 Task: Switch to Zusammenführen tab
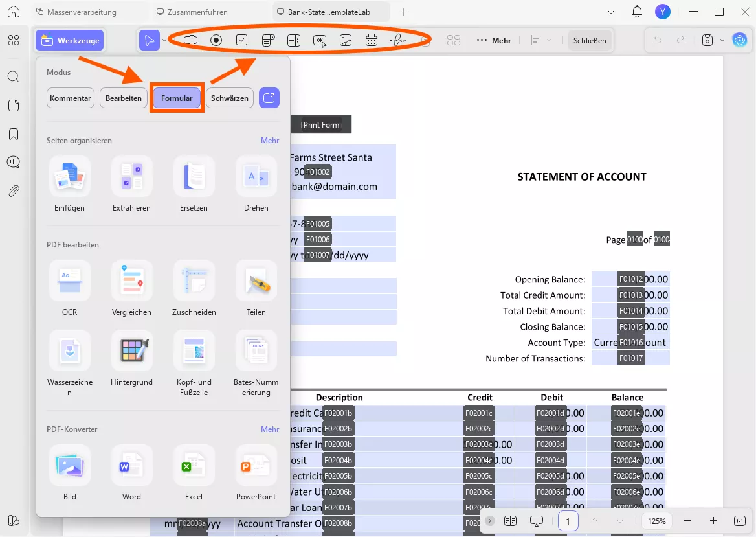point(192,12)
